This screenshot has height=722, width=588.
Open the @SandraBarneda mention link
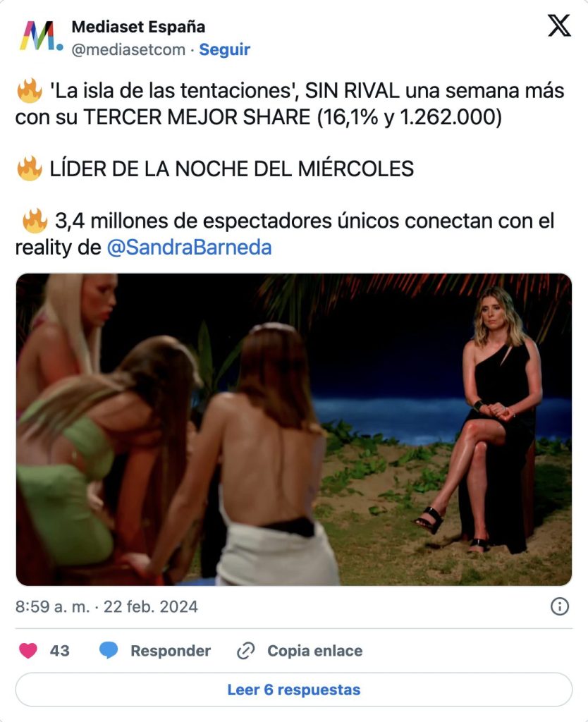[189, 247]
